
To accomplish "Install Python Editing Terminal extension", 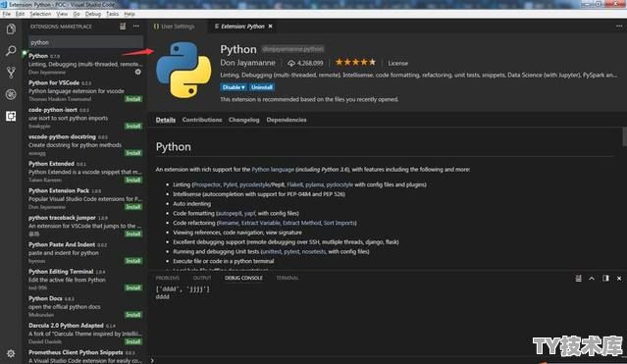I will (x=133, y=287).
